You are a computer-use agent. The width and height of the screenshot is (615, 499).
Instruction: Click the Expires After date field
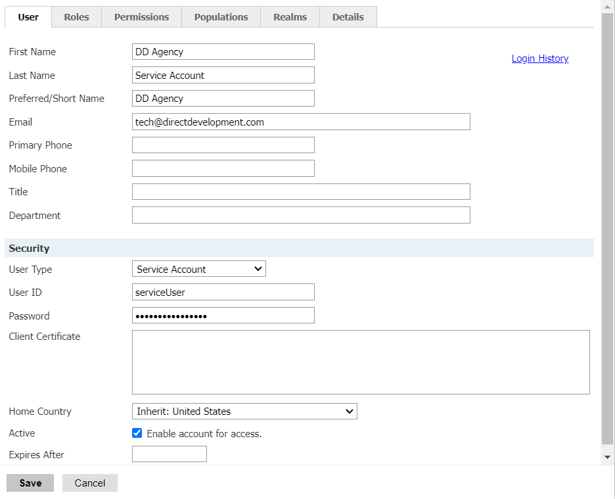click(169, 455)
